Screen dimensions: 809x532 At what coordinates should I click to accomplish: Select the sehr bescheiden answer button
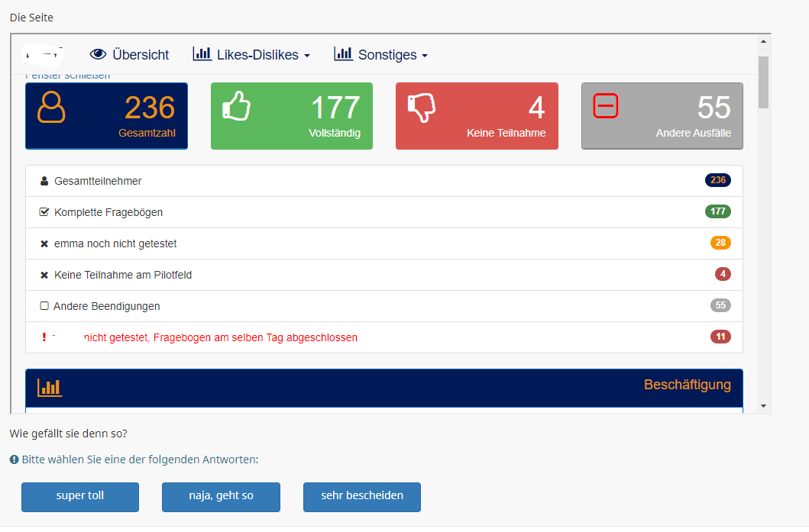click(x=362, y=496)
